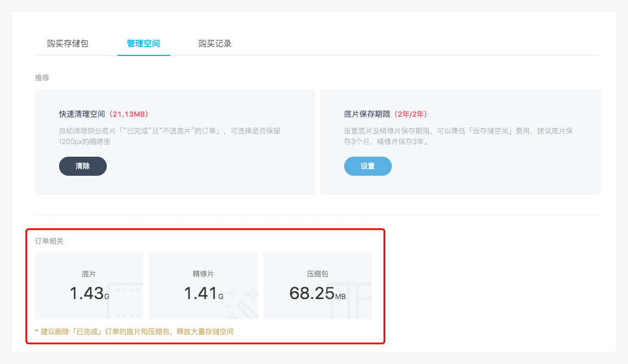This screenshot has width=628, height=364.
Task: Select the 管理空间 tab
Action: 143,43
